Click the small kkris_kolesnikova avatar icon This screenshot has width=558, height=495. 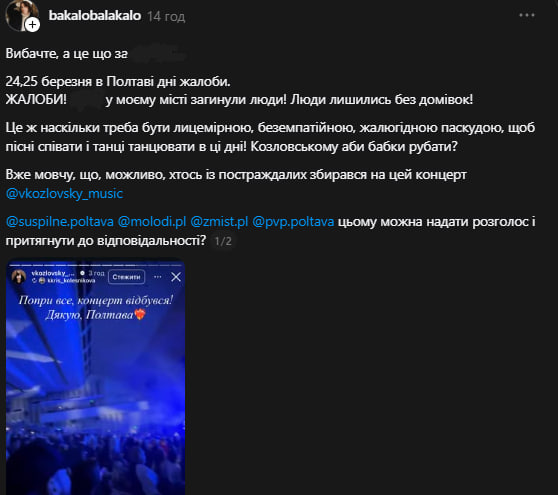42,280
